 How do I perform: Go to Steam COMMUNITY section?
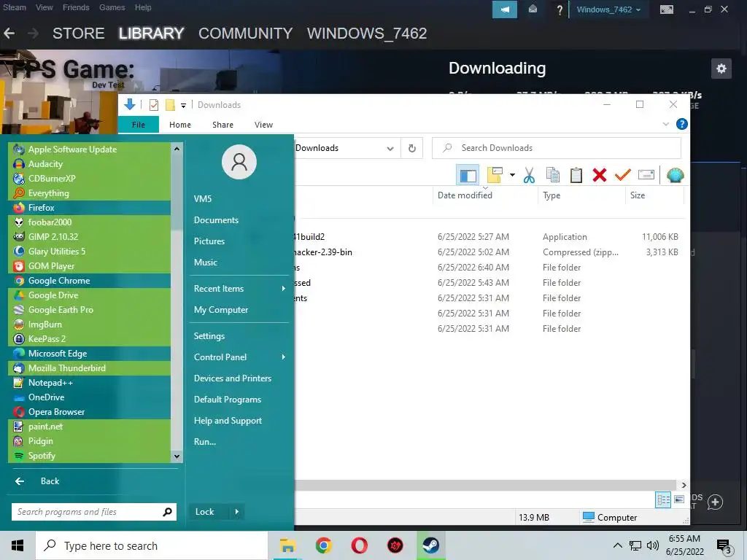click(245, 34)
